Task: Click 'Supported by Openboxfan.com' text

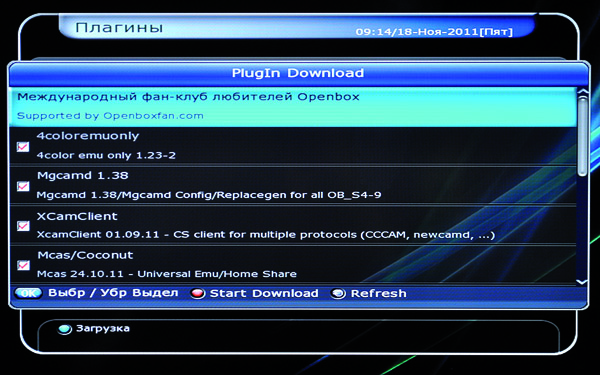Action: click(x=110, y=116)
